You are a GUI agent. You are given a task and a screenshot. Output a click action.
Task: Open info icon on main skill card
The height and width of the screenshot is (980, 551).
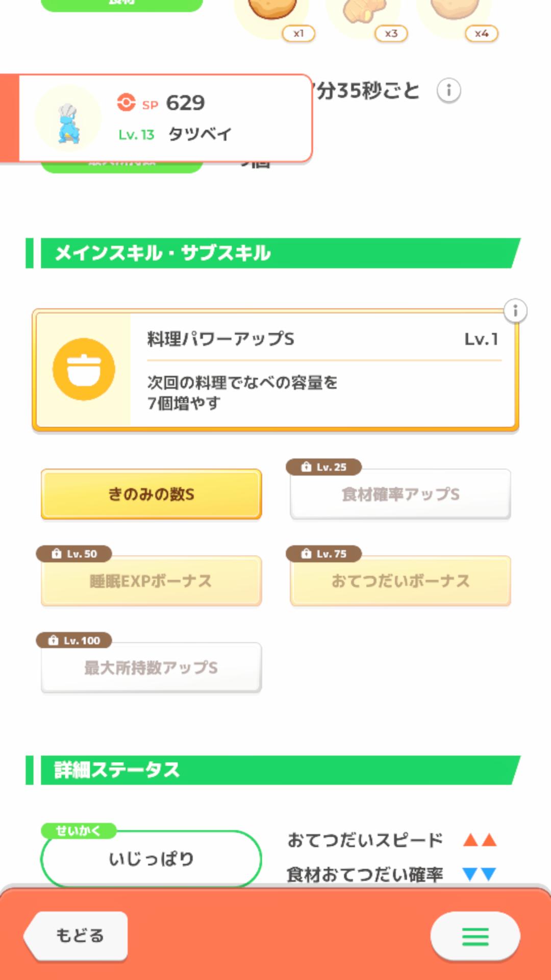pyautogui.click(x=515, y=311)
